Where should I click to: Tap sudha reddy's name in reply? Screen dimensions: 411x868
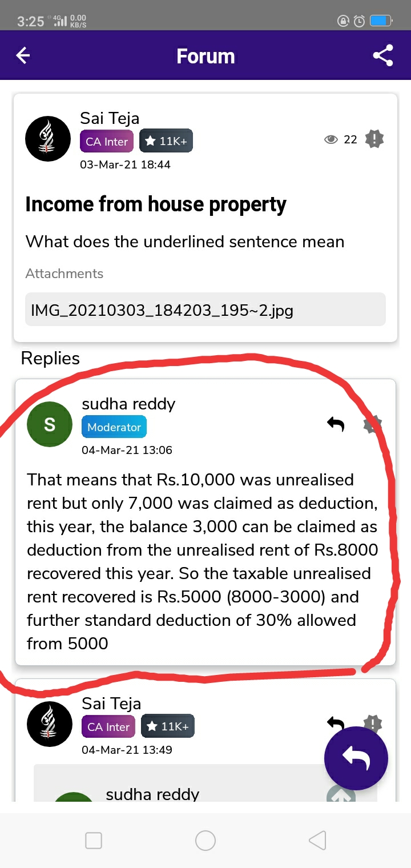(x=128, y=404)
